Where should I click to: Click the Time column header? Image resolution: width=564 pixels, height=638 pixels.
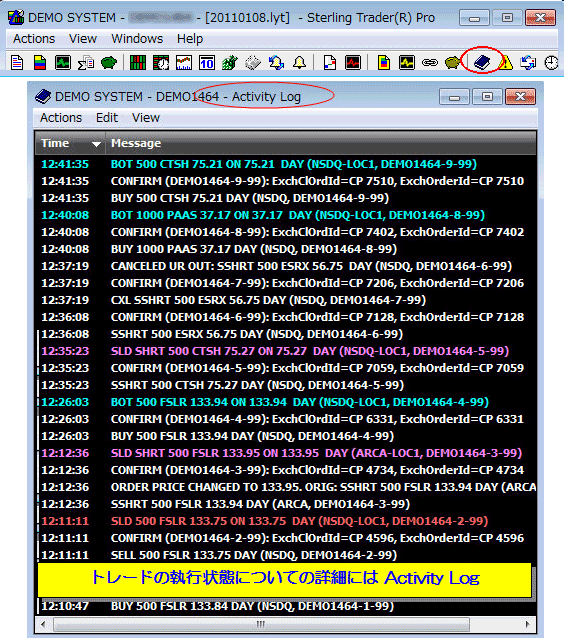(x=70, y=143)
